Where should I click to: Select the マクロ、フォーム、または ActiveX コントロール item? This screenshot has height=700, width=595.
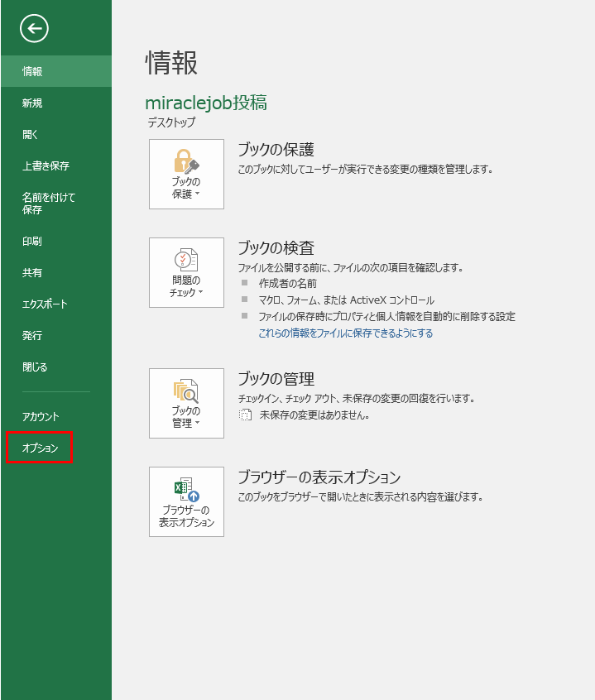pos(347,300)
